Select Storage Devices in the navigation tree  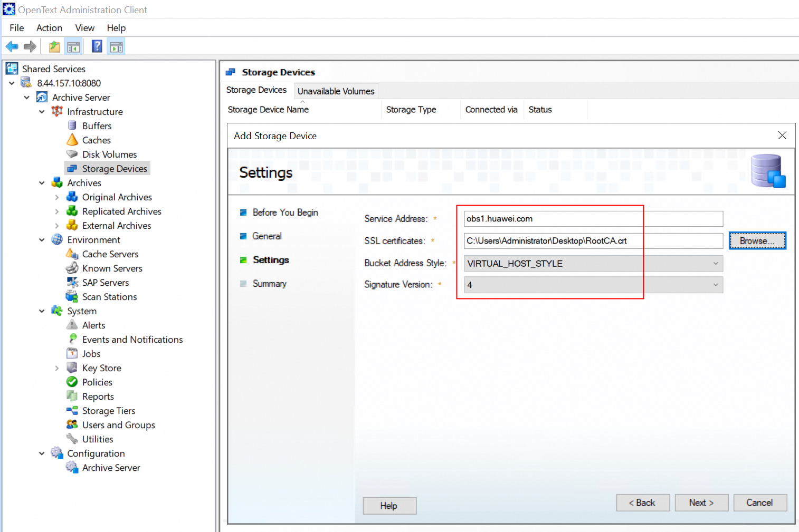108,168
